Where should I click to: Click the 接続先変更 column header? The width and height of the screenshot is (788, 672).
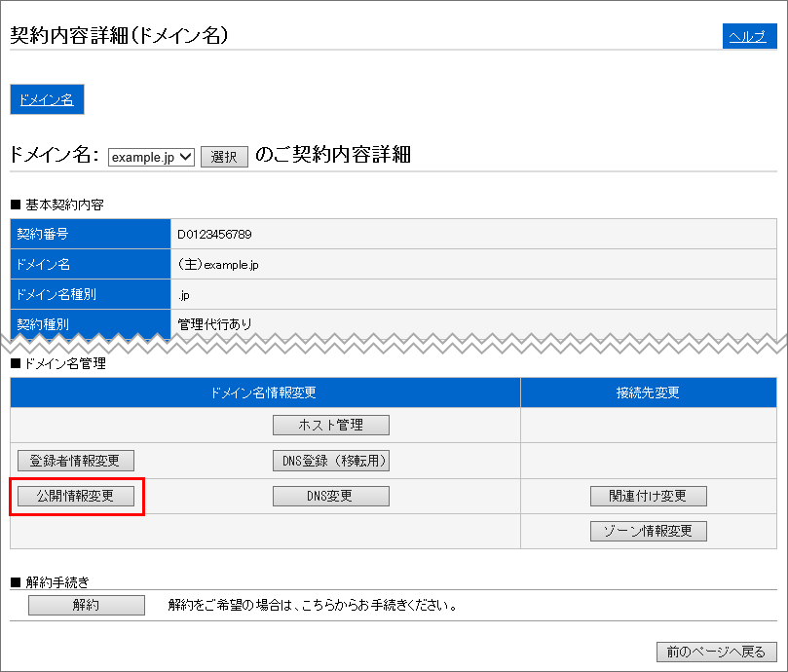tap(649, 392)
